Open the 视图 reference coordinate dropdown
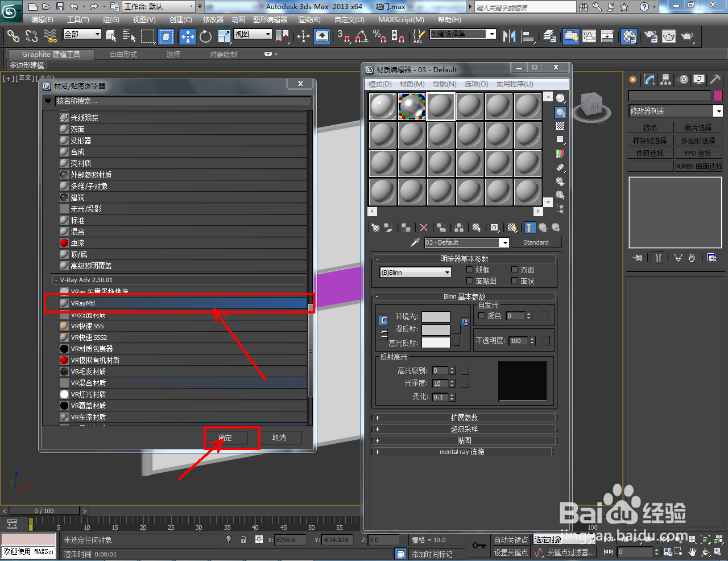728x561 pixels. point(253,34)
